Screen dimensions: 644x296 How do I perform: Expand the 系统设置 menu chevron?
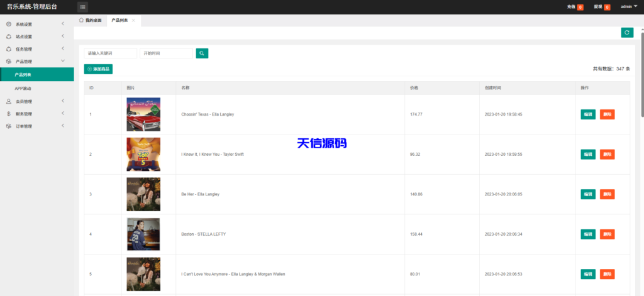pos(63,24)
